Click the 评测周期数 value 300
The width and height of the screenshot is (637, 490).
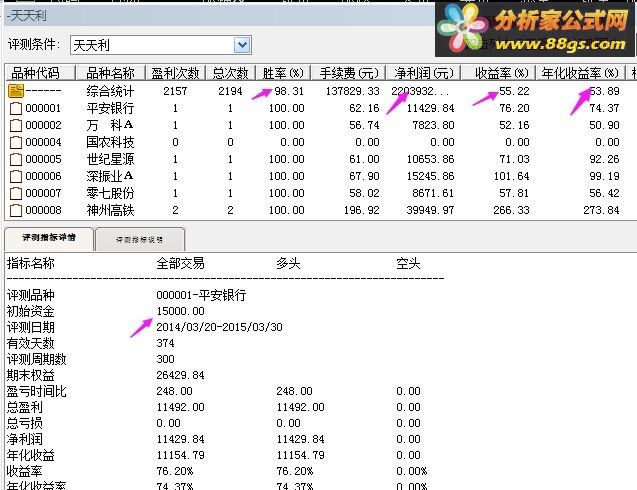[x=165, y=359]
